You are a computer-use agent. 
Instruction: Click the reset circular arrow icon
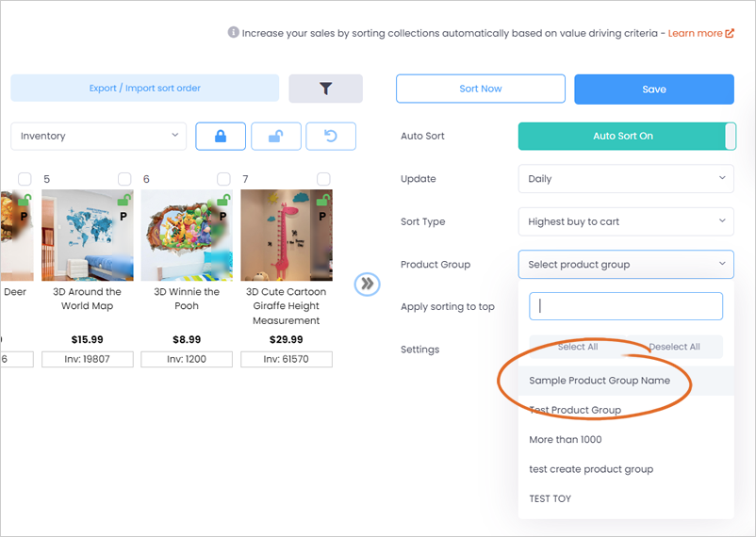331,136
